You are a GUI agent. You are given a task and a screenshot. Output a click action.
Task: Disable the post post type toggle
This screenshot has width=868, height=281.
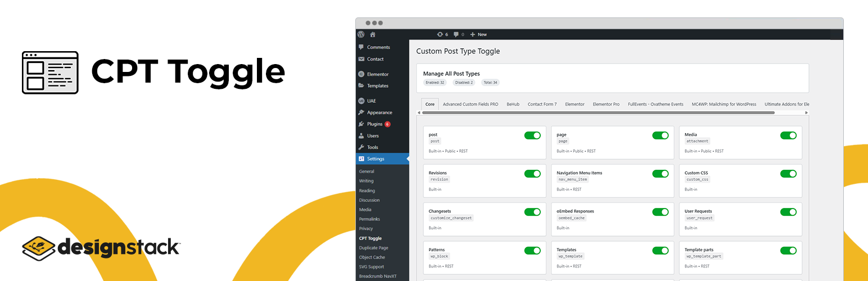pos(532,135)
